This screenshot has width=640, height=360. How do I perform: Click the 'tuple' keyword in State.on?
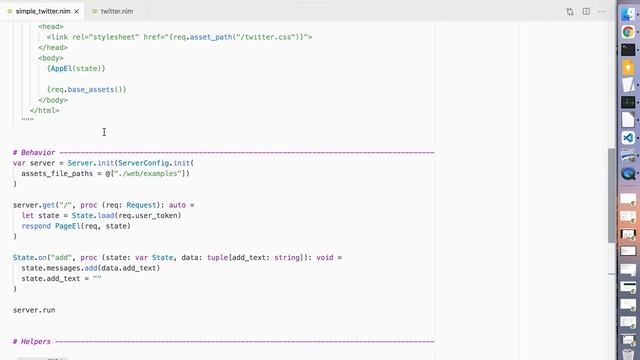[x=218, y=258]
